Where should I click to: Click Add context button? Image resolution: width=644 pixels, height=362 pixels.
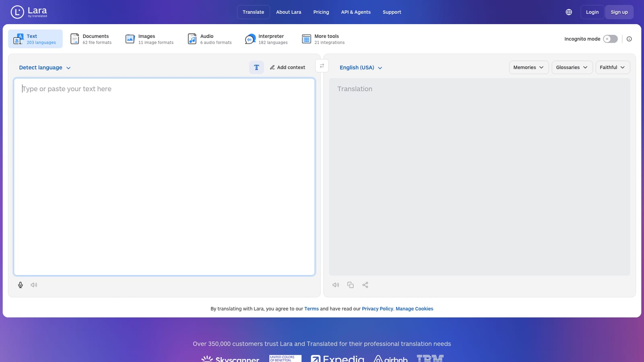pyautogui.click(x=287, y=67)
